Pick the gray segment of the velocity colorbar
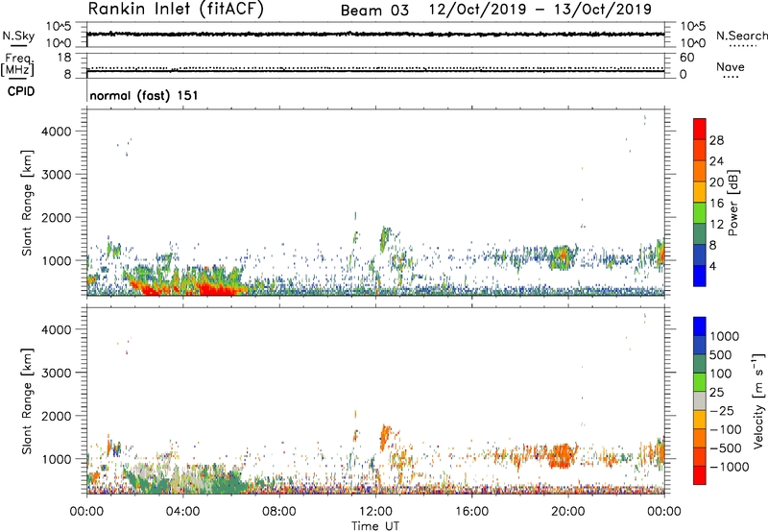This screenshot has height=532, width=768. click(x=700, y=400)
